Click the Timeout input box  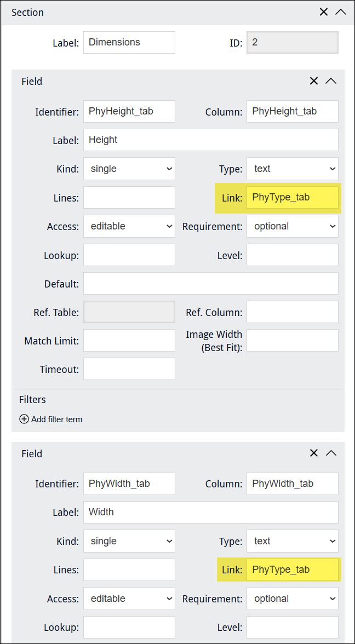(x=129, y=369)
